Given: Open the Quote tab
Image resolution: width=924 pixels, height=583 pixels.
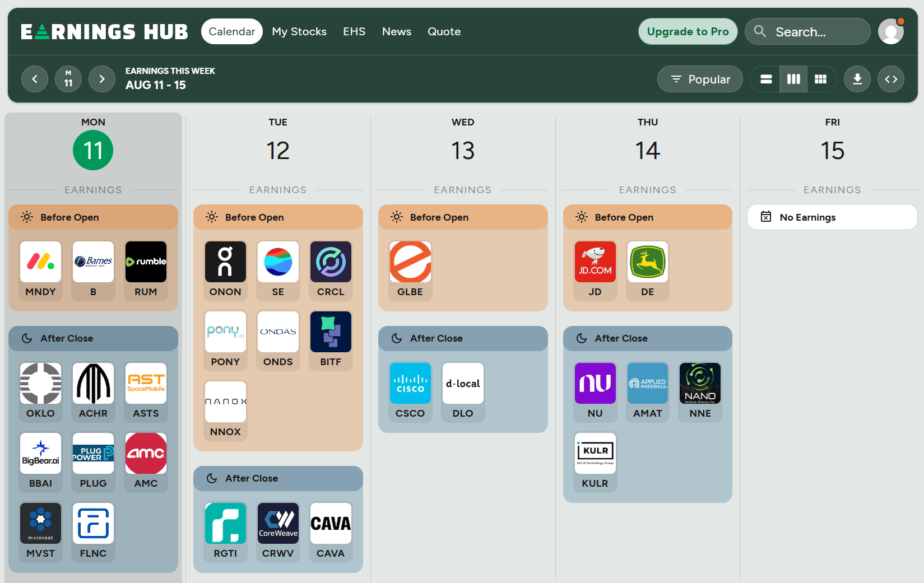Looking at the screenshot, I should click(444, 31).
